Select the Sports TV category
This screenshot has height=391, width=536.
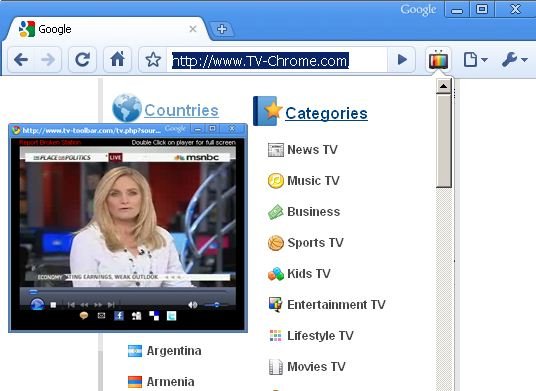[x=315, y=243]
